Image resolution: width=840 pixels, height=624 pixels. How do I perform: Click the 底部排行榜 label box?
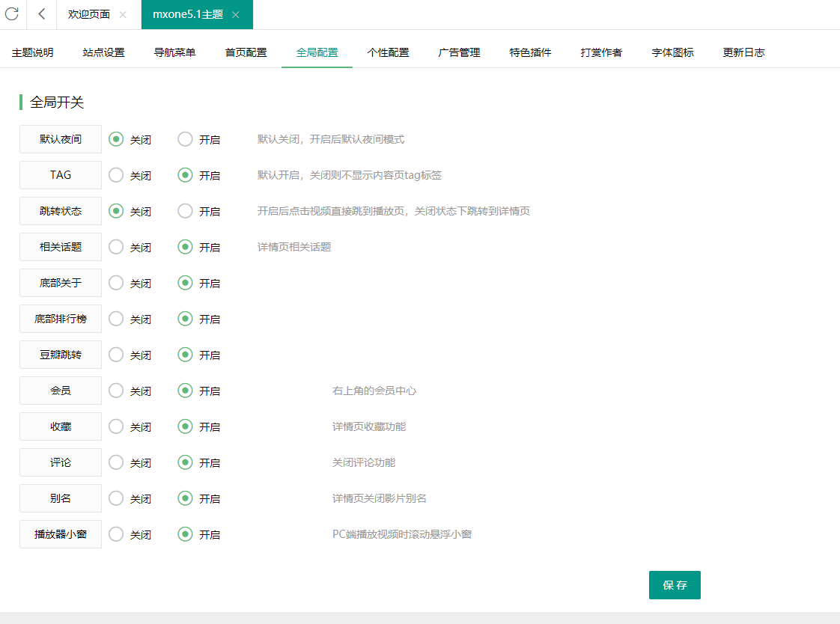(61, 319)
